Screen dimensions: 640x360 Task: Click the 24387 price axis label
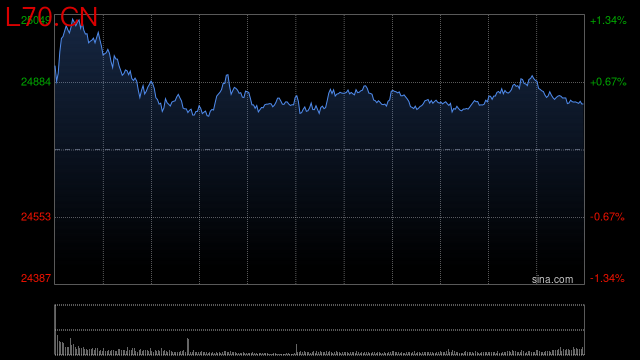[x=36, y=278]
